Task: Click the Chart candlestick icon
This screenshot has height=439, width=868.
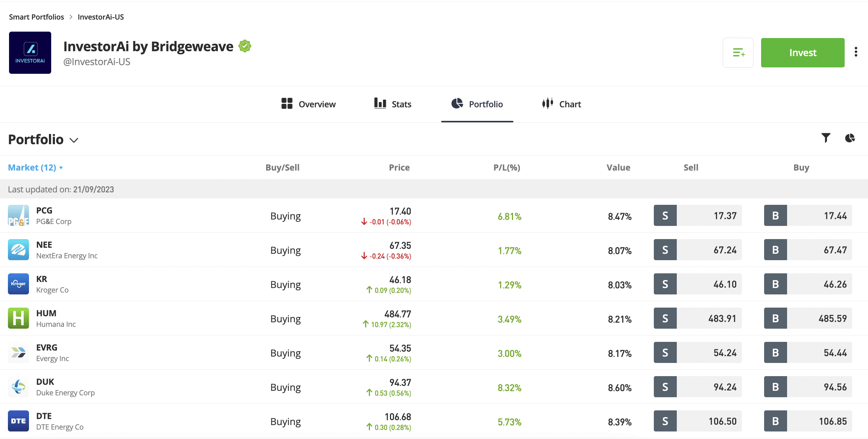Action: (x=548, y=103)
